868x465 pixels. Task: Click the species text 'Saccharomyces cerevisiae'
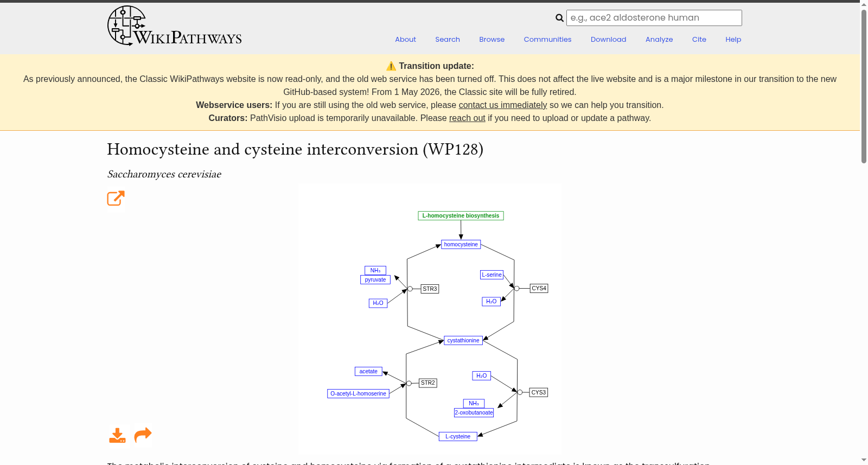tap(164, 175)
